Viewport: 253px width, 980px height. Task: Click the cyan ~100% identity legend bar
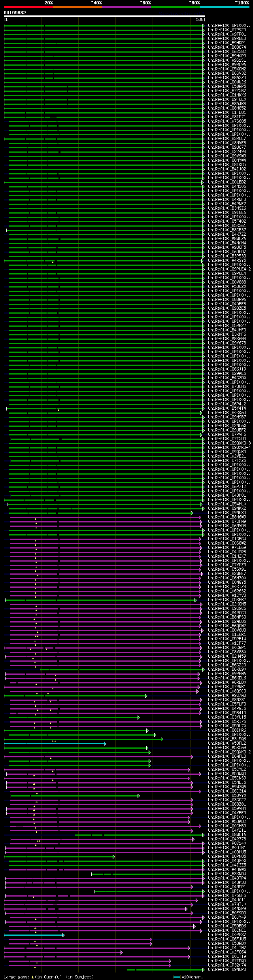(x=225, y=7)
